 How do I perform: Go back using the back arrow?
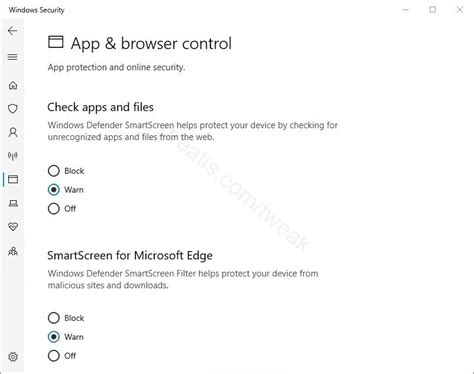click(x=13, y=31)
